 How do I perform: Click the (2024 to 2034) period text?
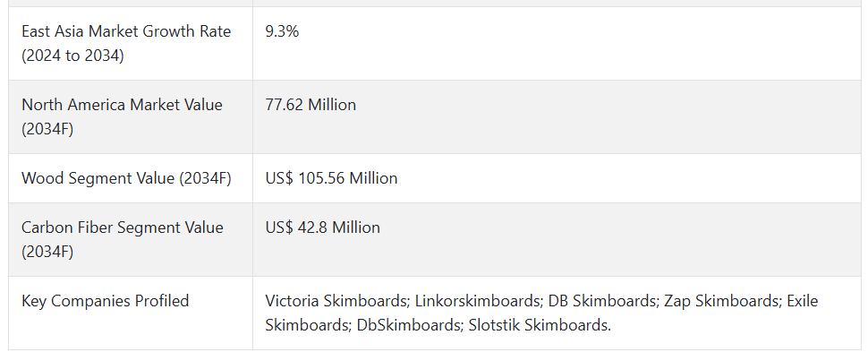click(72, 56)
